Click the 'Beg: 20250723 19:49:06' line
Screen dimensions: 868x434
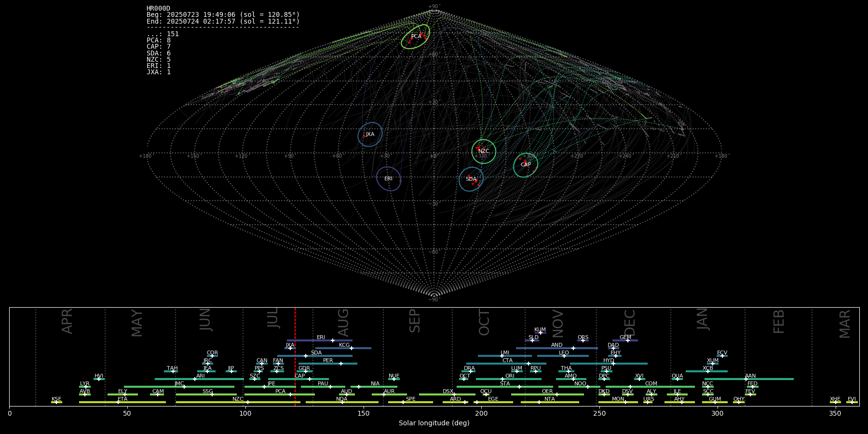[x=223, y=15]
